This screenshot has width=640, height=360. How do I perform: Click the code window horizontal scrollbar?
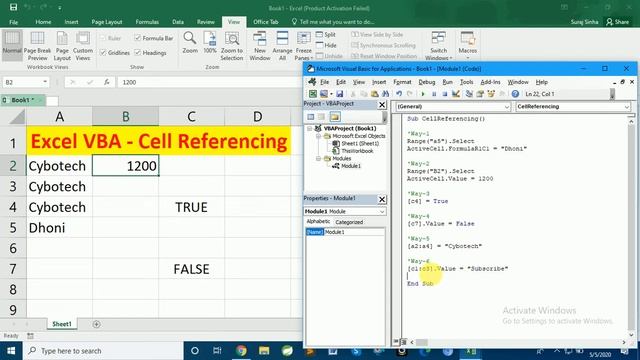pos(518,342)
